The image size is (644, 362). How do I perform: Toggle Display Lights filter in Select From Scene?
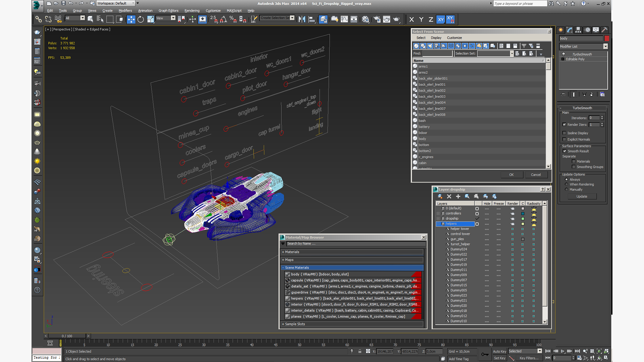430,46
